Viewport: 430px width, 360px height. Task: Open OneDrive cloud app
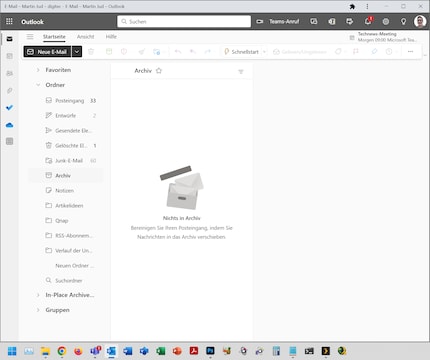click(9, 125)
